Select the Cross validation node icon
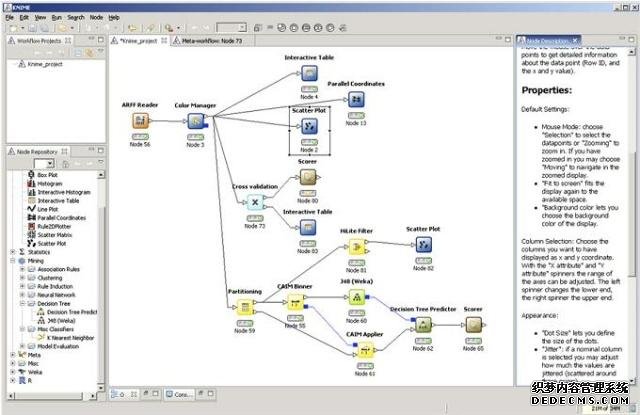Image resolution: width=640 pixels, height=415 pixels. [x=253, y=202]
